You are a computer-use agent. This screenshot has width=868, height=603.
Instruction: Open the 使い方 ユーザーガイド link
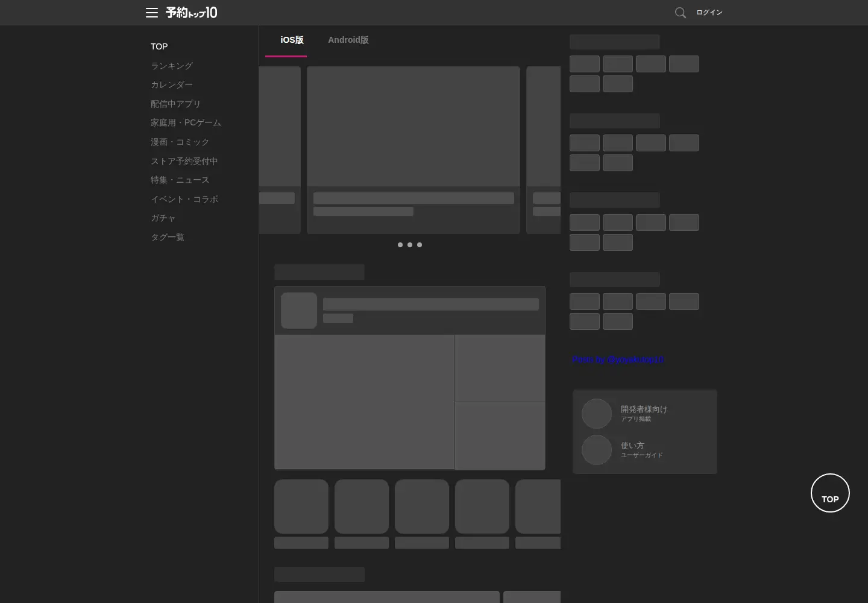[645, 450]
